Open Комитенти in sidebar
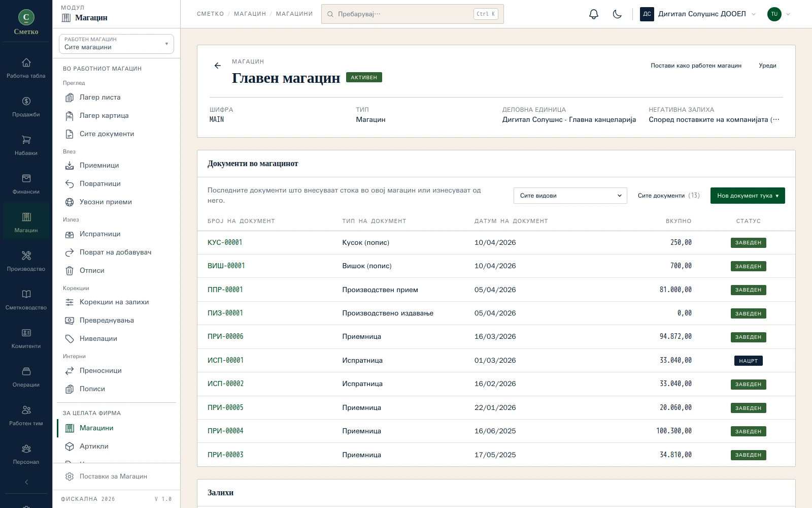Viewport: 812px width, 508px height. [x=26, y=338]
